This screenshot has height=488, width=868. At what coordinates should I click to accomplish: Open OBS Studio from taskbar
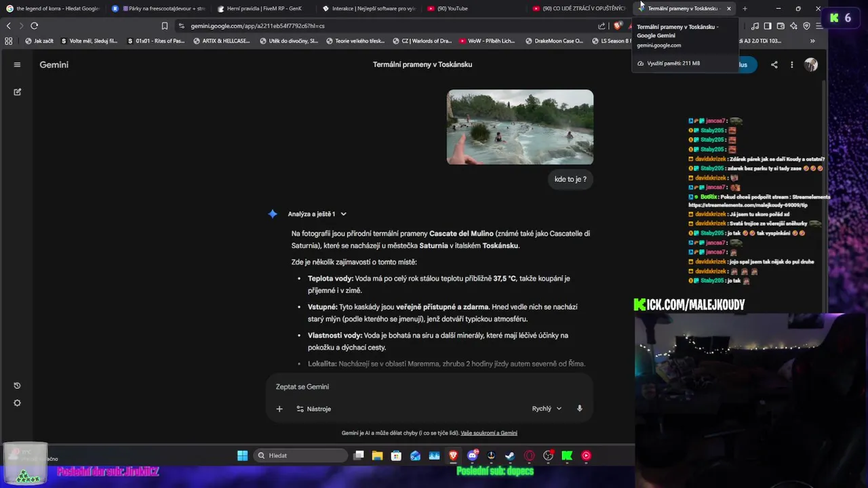click(548, 455)
